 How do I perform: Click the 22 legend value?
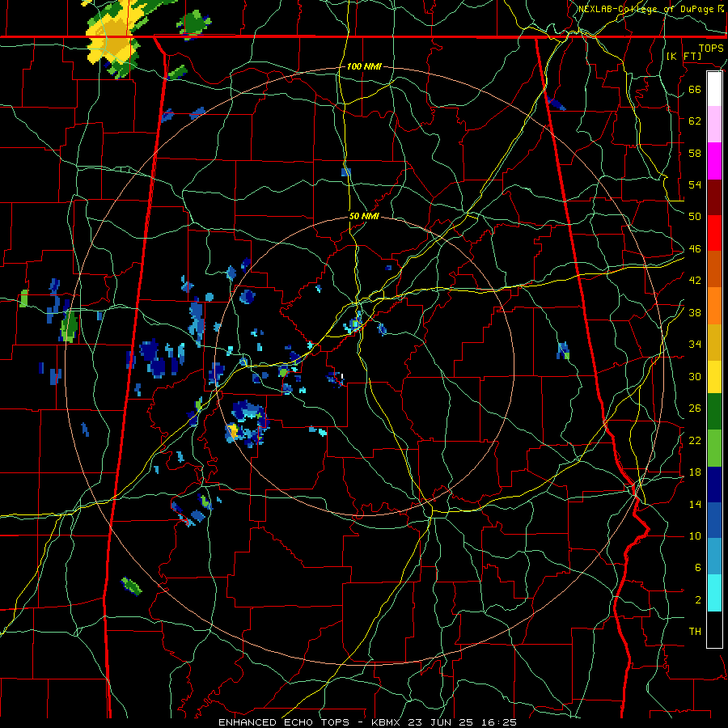click(695, 440)
